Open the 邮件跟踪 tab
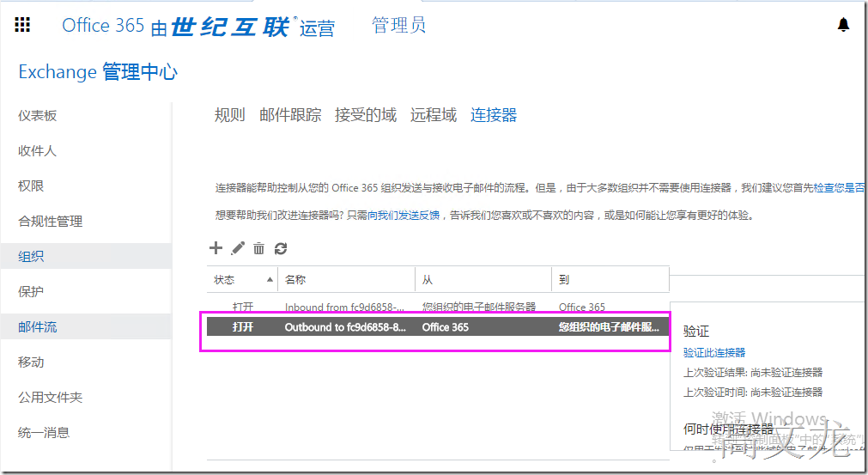The image size is (868, 475). [x=290, y=115]
